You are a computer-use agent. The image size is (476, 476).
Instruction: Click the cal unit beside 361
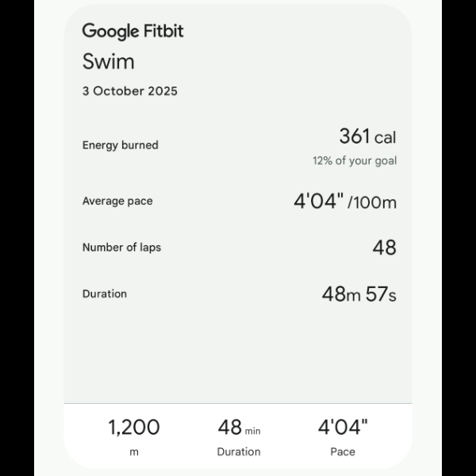point(386,139)
